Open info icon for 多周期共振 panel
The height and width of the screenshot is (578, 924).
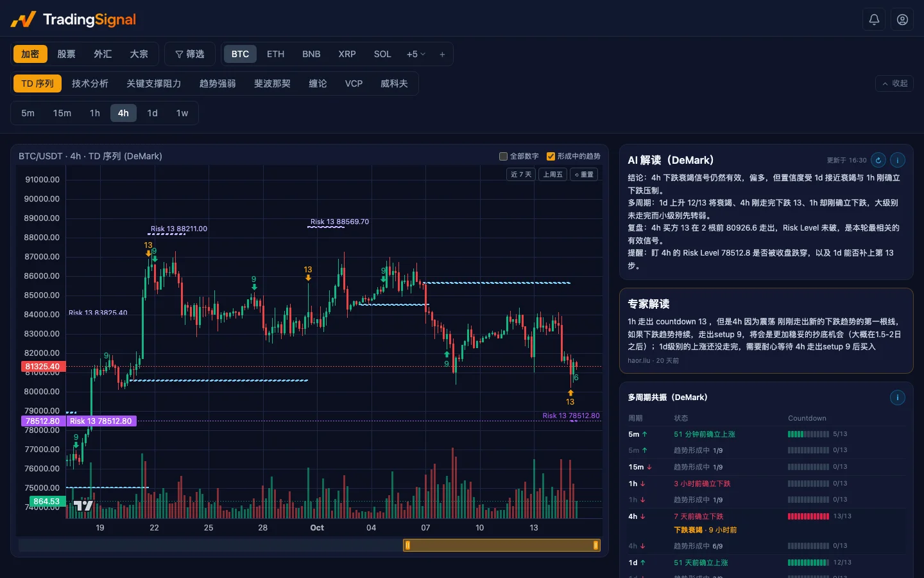pos(898,398)
